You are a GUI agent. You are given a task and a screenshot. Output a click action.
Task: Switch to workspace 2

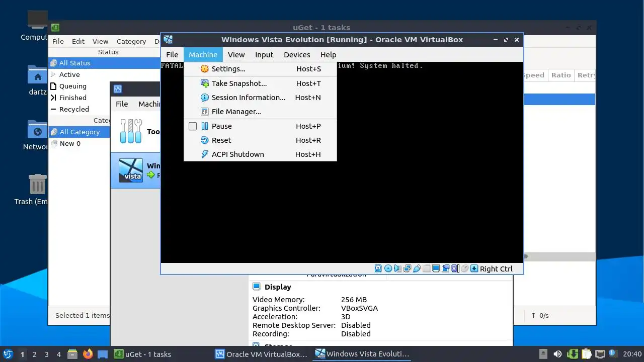click(x=34, y=354)
